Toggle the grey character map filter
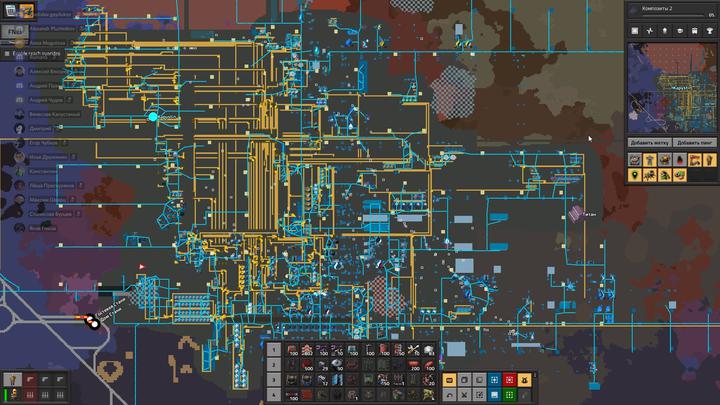The height and width of the screenshot is (405, 720). tap(649, 159)
